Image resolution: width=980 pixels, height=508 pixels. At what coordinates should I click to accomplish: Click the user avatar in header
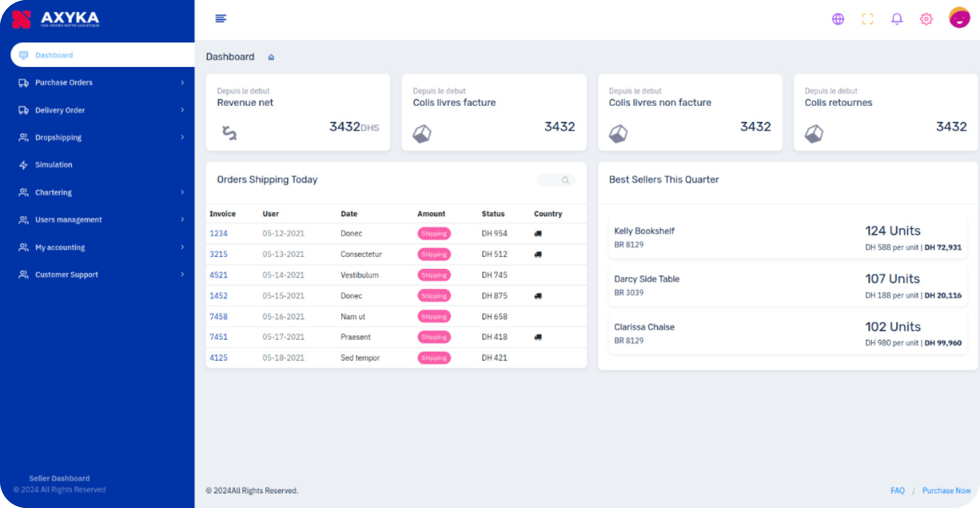(959, 18)
